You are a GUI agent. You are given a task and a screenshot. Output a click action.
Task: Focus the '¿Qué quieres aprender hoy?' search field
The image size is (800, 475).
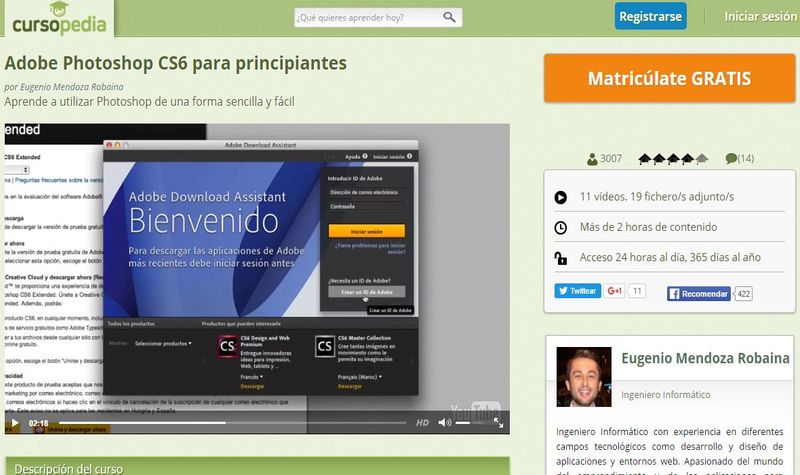tap(378, 17)
